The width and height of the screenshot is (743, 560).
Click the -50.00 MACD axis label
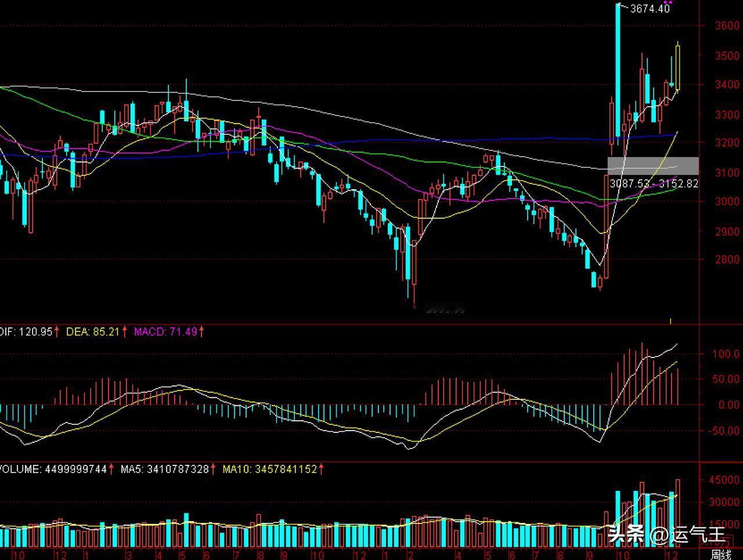(724, 431)
